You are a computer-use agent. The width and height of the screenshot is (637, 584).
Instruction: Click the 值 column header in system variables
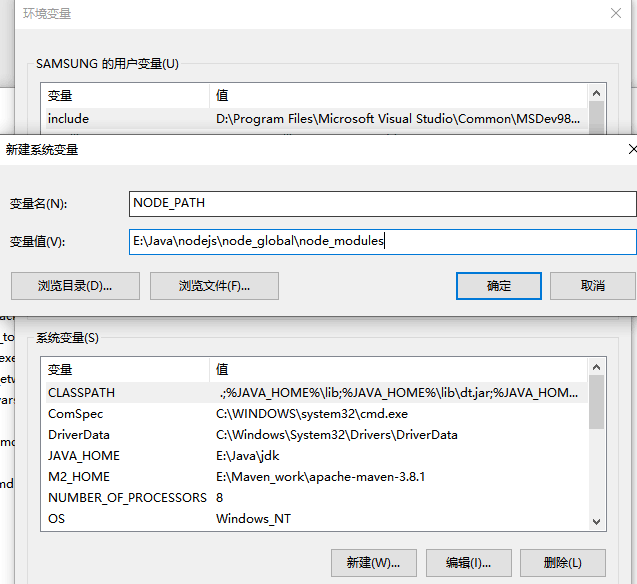pos(399,370)
